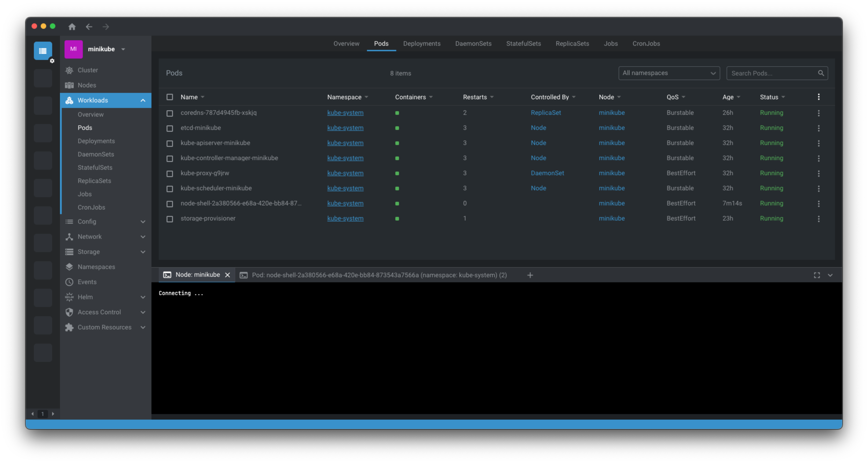Select all pods with header checkbox
This screenshot has width=868, height=463.
(x=170, y=97)
